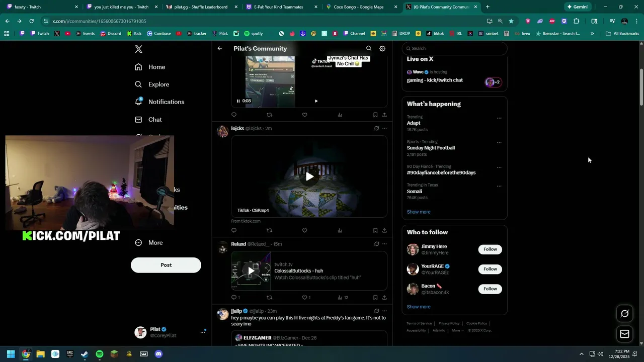
Task: Open more options on Relaxd post
Action: [x=384, y=244]
